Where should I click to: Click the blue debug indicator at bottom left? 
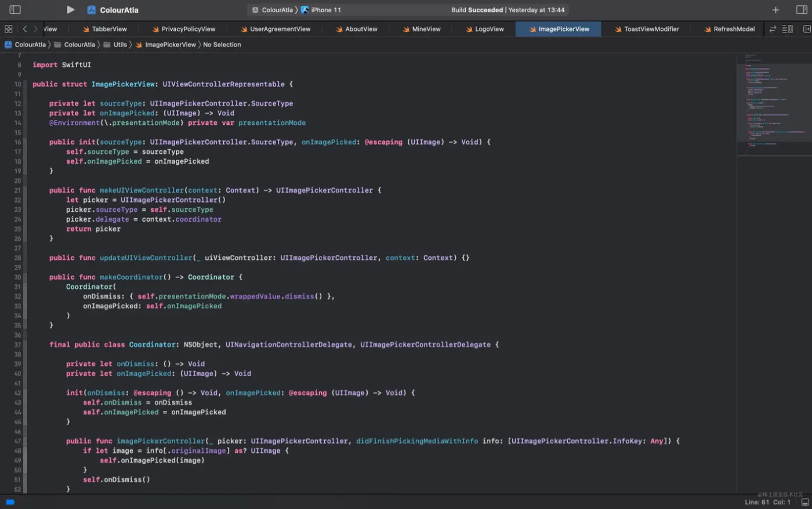tap(10, 502)
